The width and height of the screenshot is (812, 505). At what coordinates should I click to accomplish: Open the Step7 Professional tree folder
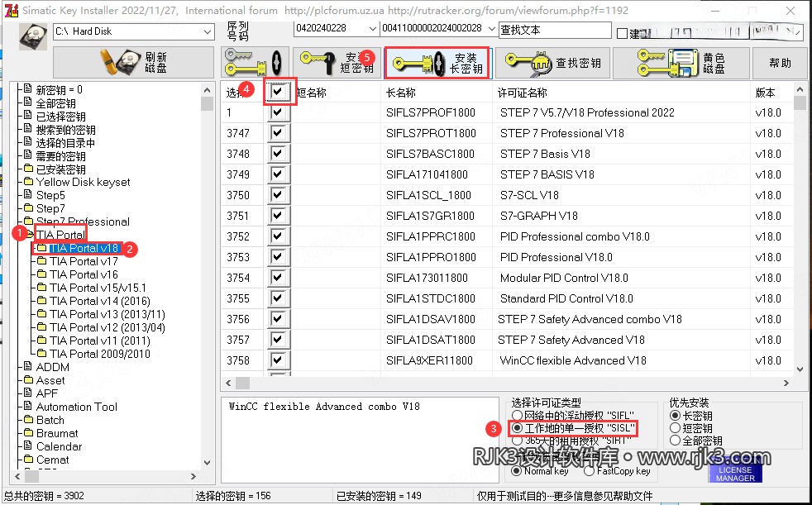(83, 222)
